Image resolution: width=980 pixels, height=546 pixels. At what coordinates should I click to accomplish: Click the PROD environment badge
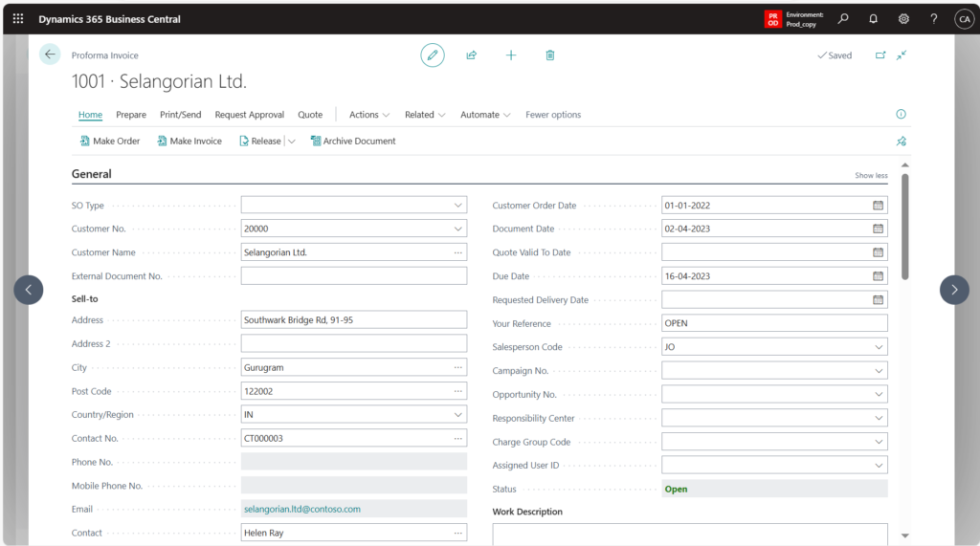click(773, 19)
